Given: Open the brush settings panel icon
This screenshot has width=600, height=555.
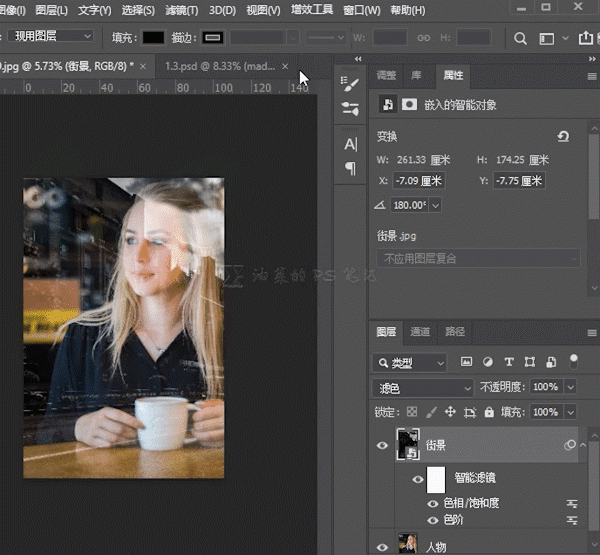Looking at the screenshot, I should click(350, 84).
